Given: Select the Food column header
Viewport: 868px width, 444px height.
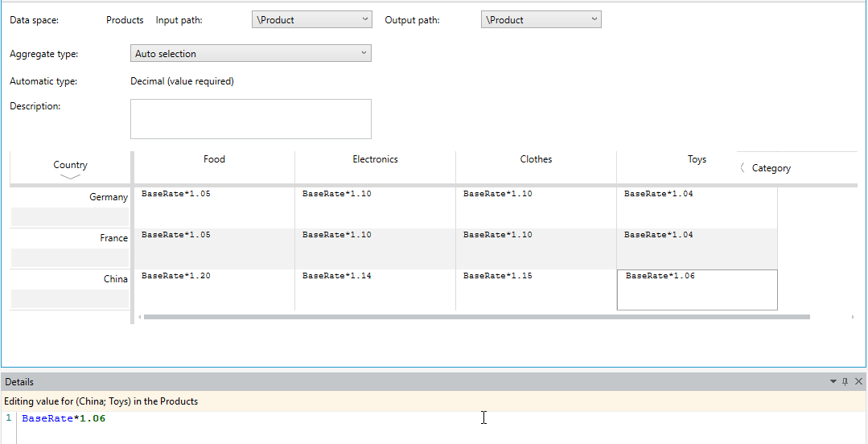Looking at the screenshot, I should (x=214, y=159).
